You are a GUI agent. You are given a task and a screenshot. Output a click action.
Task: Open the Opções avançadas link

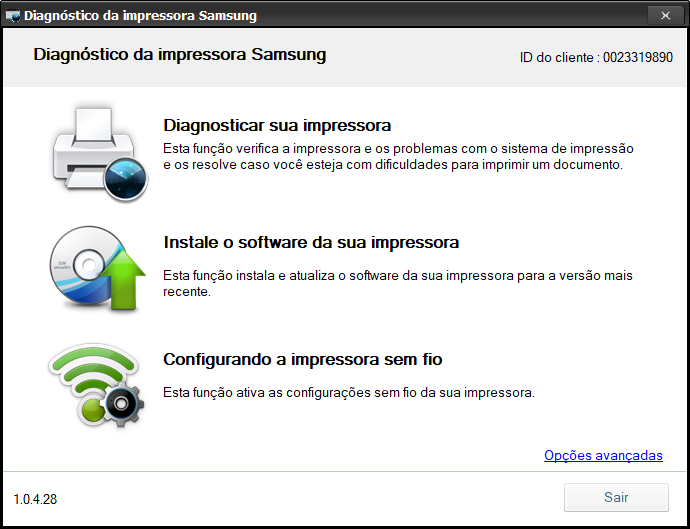(x=603, y=455)
